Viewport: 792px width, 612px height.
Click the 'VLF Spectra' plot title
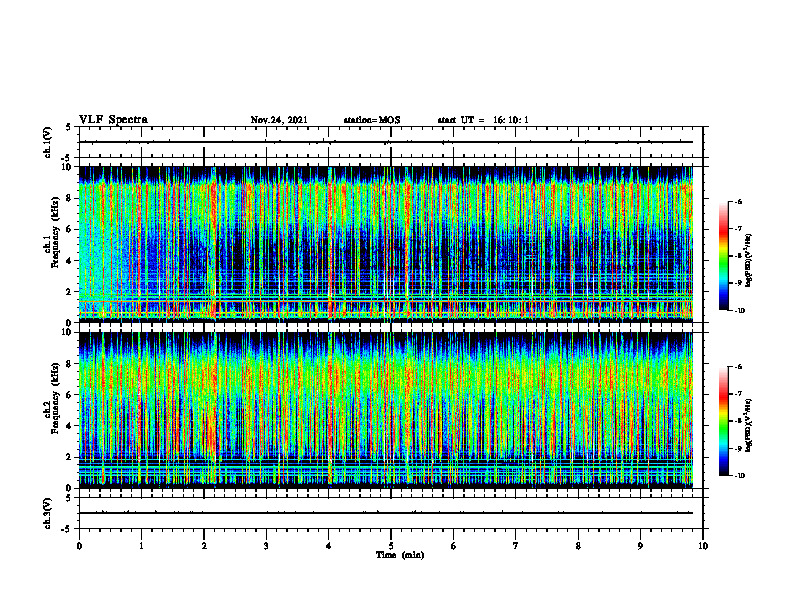(113, 120)
